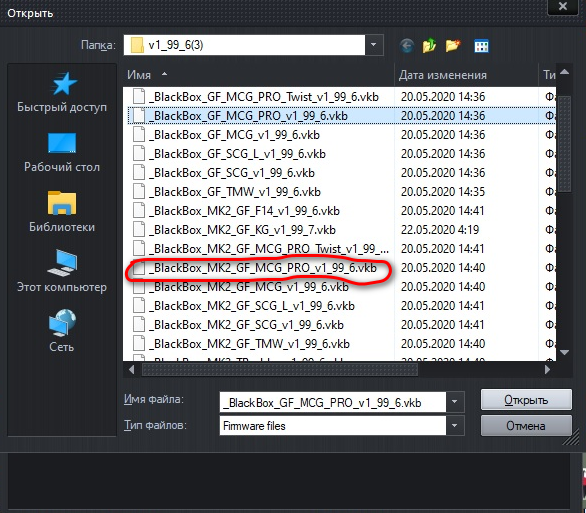This screenshot has height=513, width=586.
Task: Select _BlackBox_GF_MCG_PRO_v1_99_6.vkb file
Action: pyautogui.click(x=248, y=115)
